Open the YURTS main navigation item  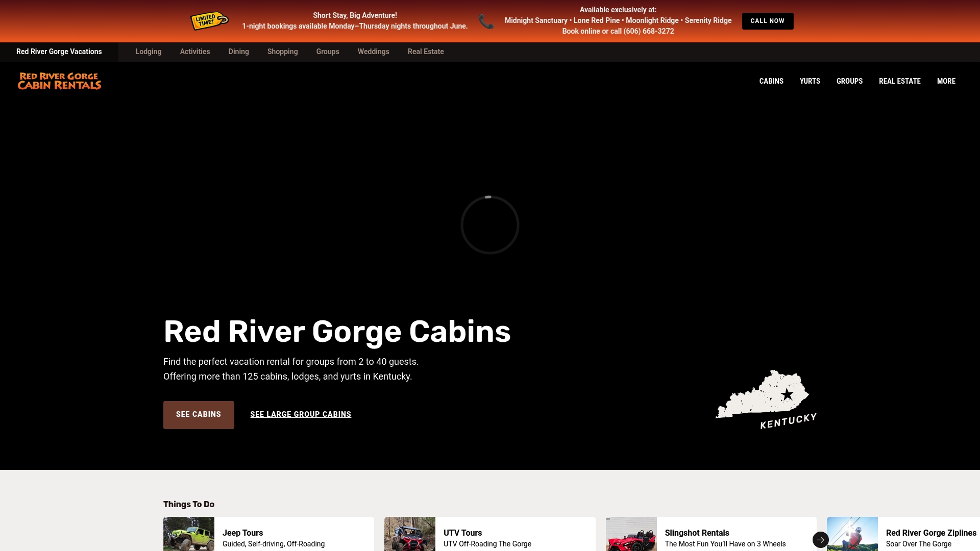(810, 81)
